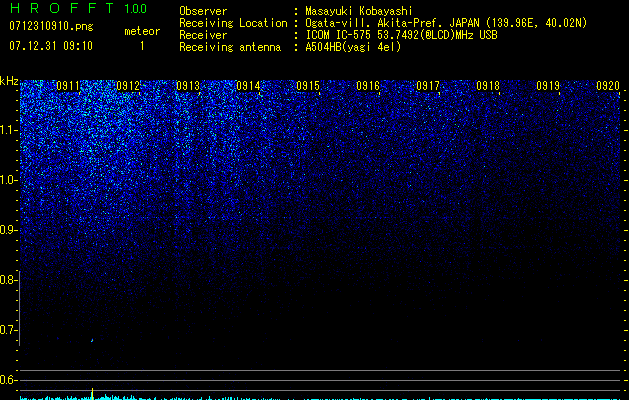
Task: Select the observer name Masayuki Kobayashi
Action: point(359,11)
